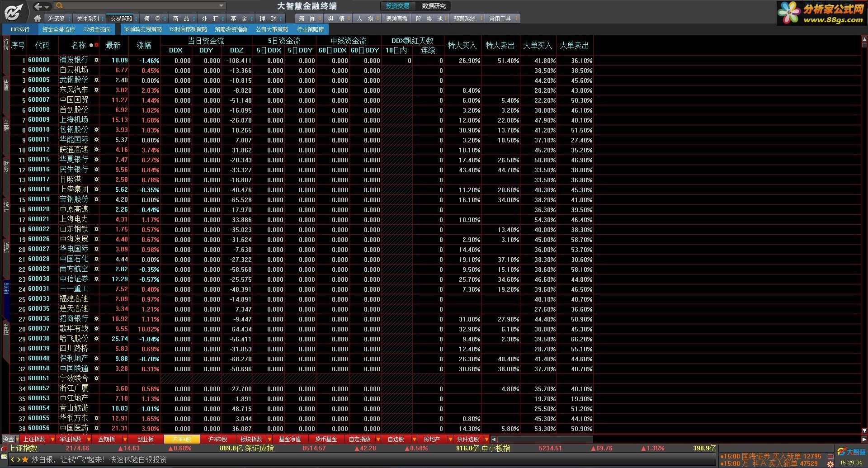
Task: Expand the 条件选股 bottom tab dropdown arrow
Action: tap(486, 439)
